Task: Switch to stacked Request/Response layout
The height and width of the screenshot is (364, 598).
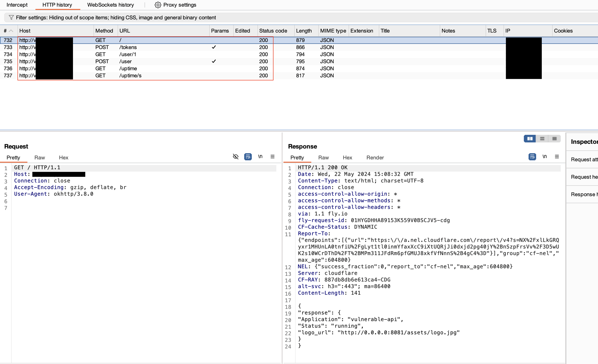Action: (542, 139)
